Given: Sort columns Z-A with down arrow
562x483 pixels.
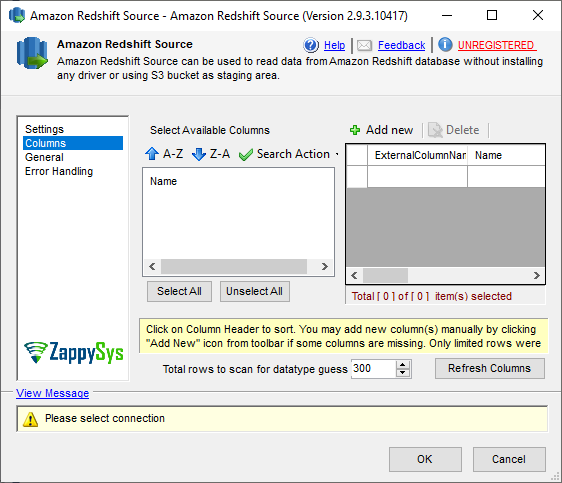Looking at the screenshot, I should [211, 154].
